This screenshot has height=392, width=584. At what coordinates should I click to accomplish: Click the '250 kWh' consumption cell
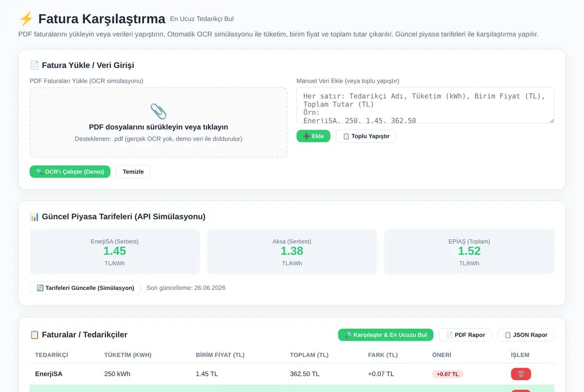(x=117, y=374)
